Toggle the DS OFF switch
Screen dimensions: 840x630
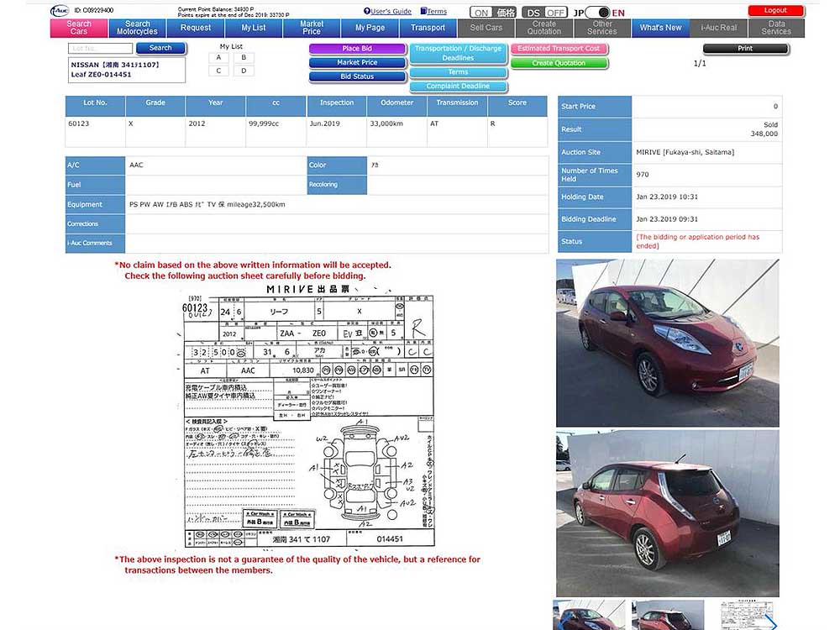544,13
